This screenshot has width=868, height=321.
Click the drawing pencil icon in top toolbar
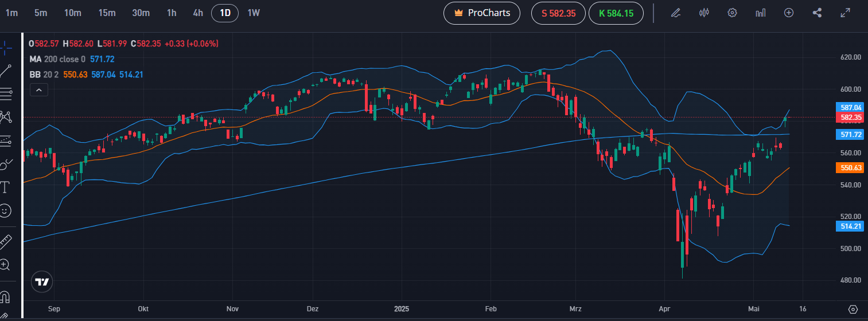676,13
